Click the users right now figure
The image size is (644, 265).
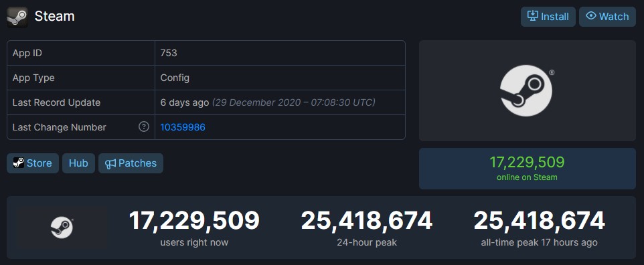194,221
